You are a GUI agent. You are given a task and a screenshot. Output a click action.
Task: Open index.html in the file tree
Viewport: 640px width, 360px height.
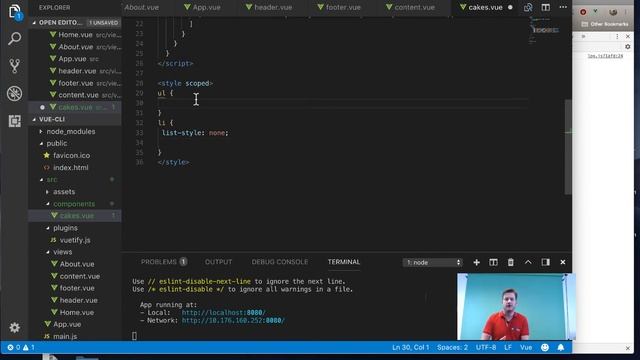[71, 167]
